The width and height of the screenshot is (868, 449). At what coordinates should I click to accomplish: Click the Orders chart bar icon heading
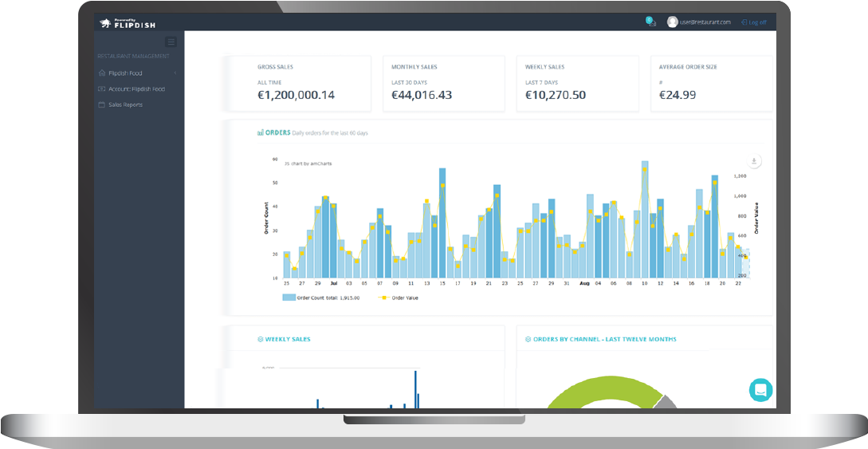click(x=260, y=133)
